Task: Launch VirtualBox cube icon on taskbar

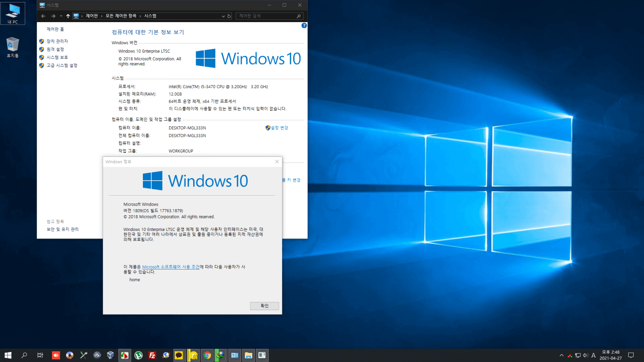Action: tap(110, 355)
